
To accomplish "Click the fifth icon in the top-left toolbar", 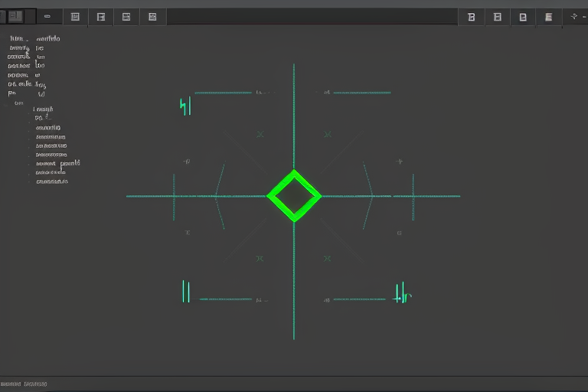I will click(x=126, y=16).
